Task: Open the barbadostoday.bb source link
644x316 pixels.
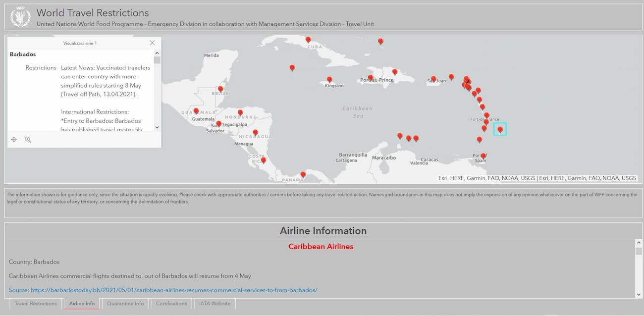Action: [163, 290]
